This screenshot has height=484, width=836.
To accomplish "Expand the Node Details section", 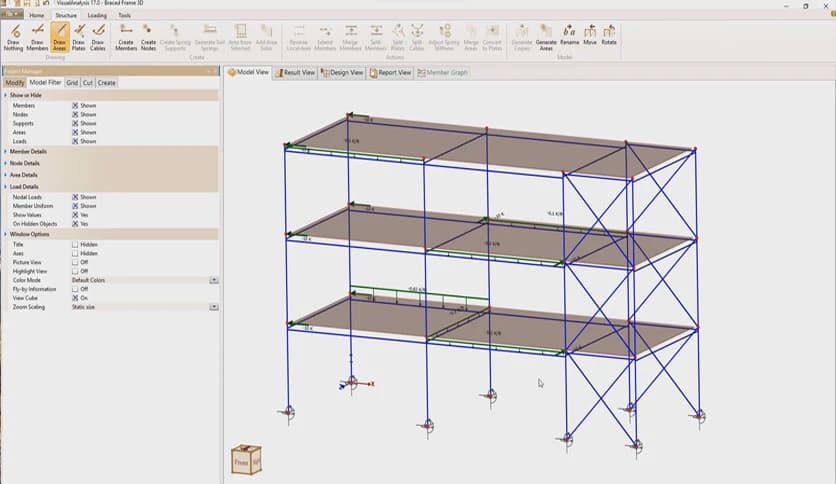I will (x=6, y=163).
